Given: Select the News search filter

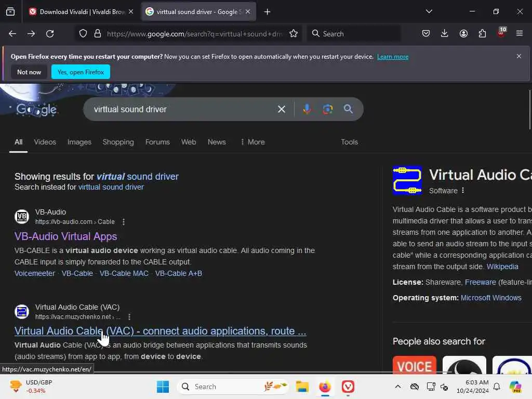Looking at the screenshot, I should (x=217, y=142).
